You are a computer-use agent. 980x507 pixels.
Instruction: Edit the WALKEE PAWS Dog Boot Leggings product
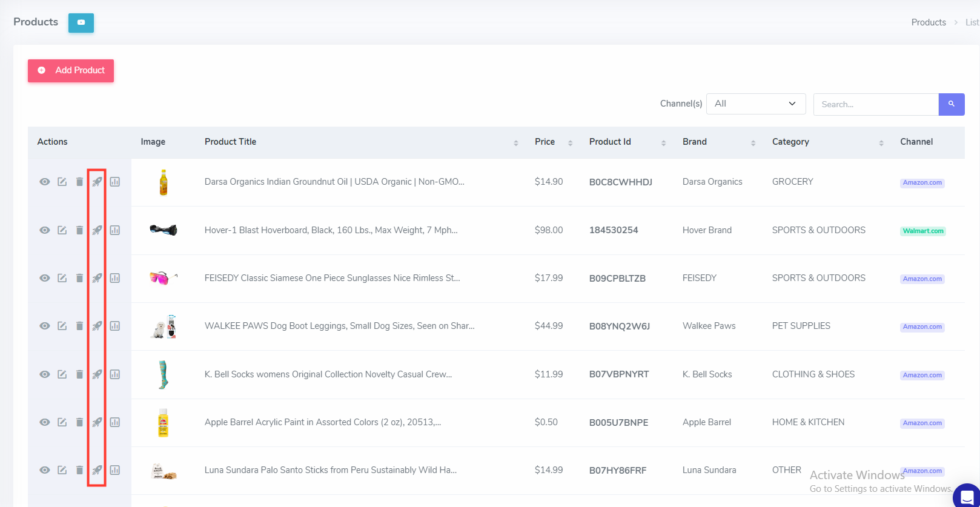pyautogui.click(x=62, y=326)
